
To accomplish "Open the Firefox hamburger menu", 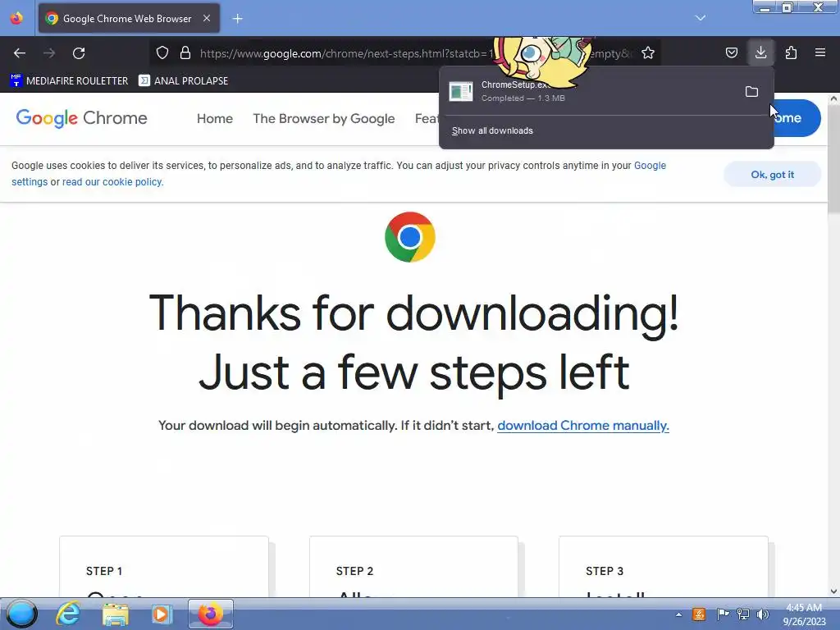I will 820,52.
